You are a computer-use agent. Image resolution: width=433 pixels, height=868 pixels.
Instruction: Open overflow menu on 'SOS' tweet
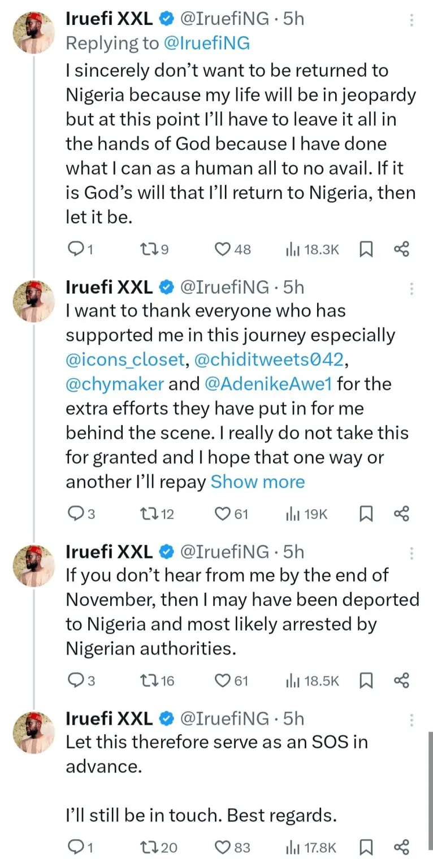[x=412, y=719]
